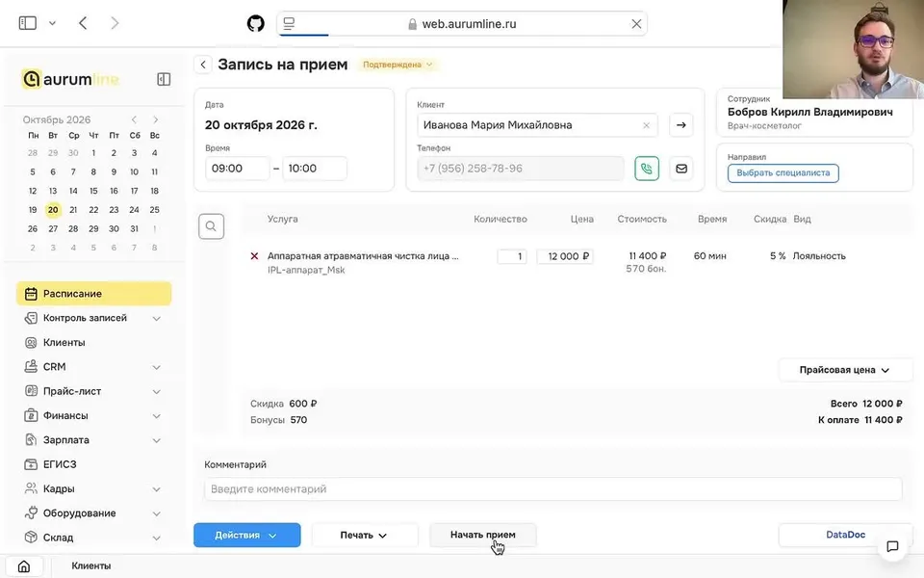Open the ЕГИСЗ sidebar item

(x=60, y=464)
